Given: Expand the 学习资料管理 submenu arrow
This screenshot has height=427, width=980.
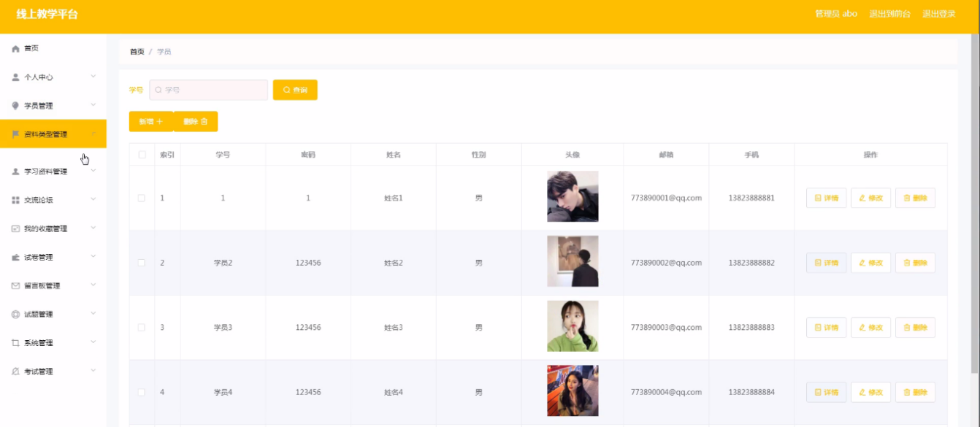Looking at the screenshot, I should tap(93, 172).
